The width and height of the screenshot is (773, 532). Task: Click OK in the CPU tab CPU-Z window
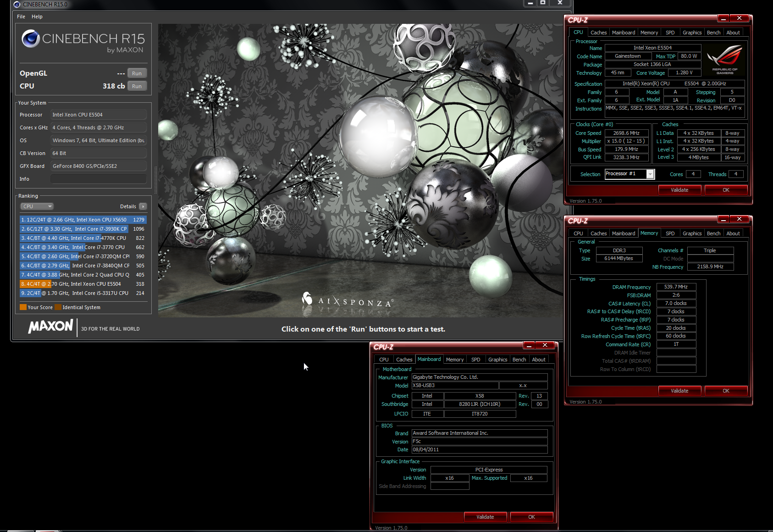(x=726, y=190)
